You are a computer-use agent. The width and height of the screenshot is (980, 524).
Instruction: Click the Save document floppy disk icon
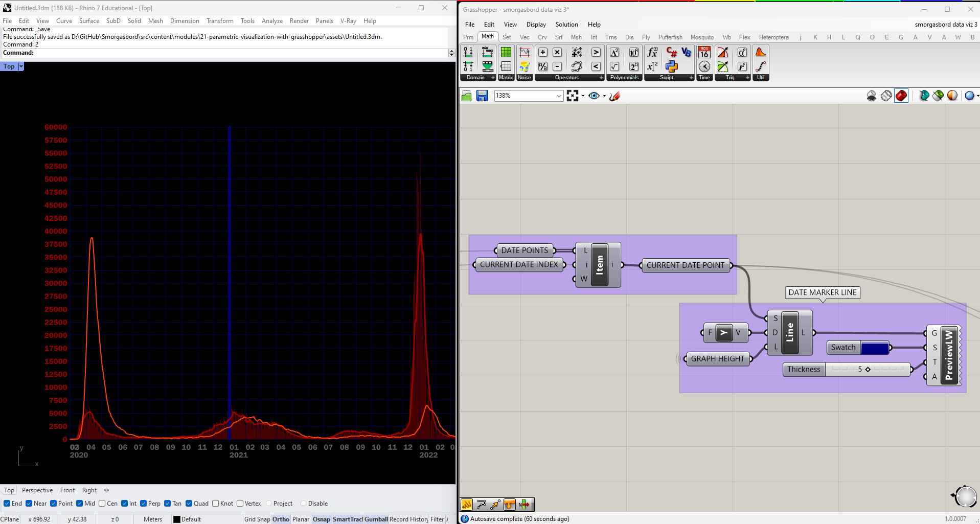click(482, 96)
